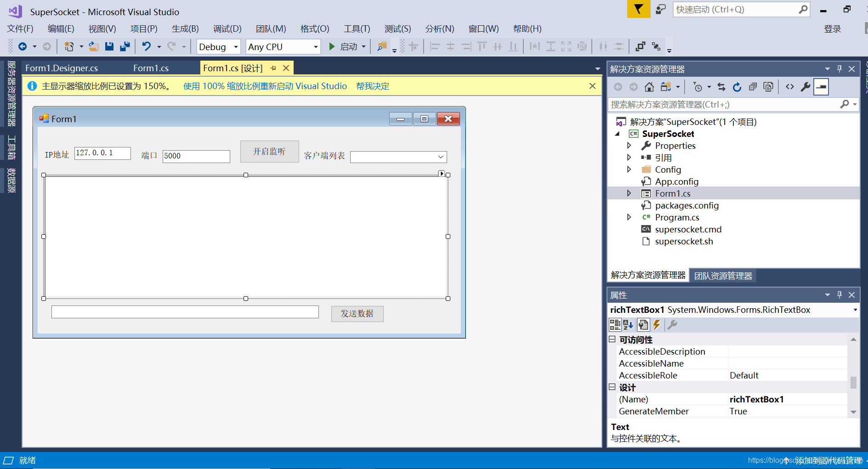Select supersocket.cmd in Solution Explorer

[688, 229]
